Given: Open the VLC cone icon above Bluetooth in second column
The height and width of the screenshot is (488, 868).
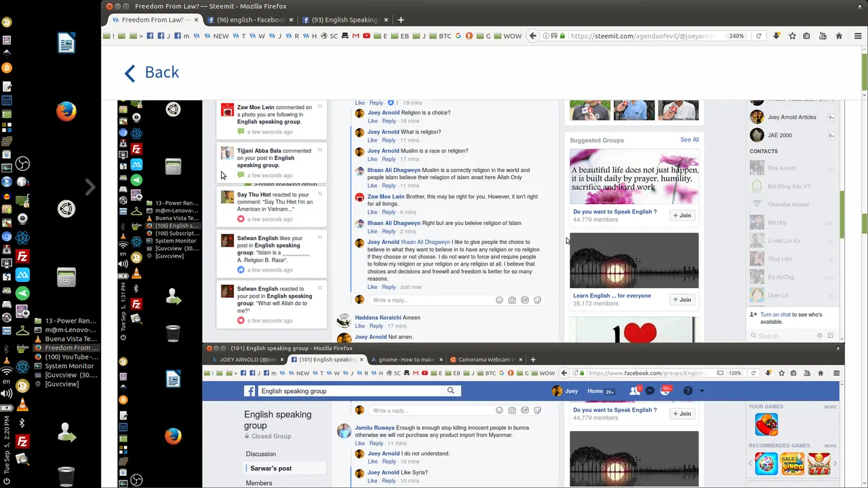Looking at the screenshot, I should [x=22, y=405].
